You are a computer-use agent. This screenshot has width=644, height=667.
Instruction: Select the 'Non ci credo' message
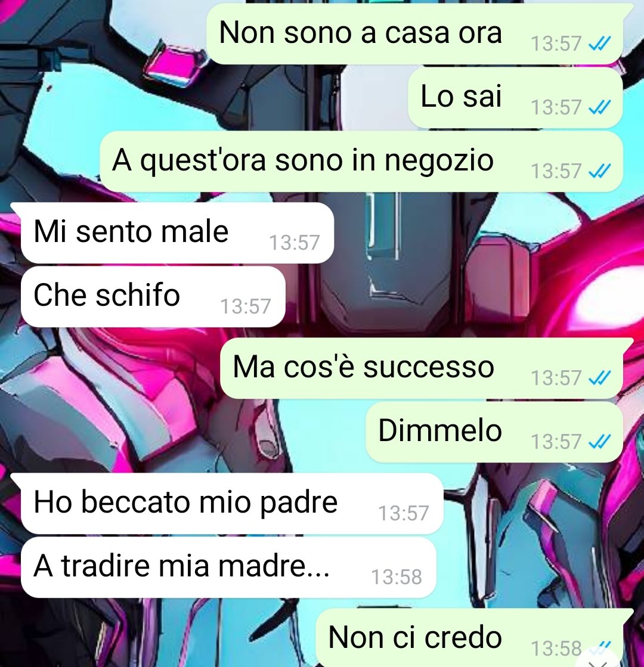tap(469, 638)
